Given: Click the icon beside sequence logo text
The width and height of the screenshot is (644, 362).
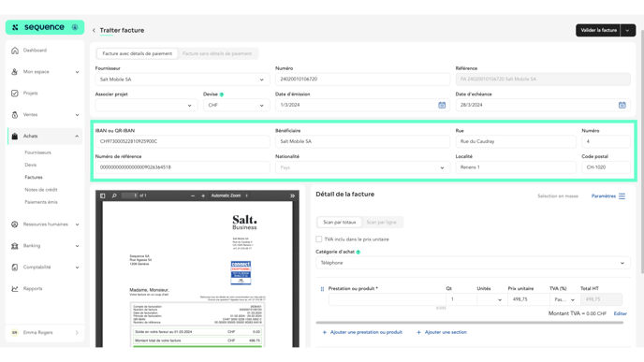Looking at the screenshot, I should (x=75, y=27).
